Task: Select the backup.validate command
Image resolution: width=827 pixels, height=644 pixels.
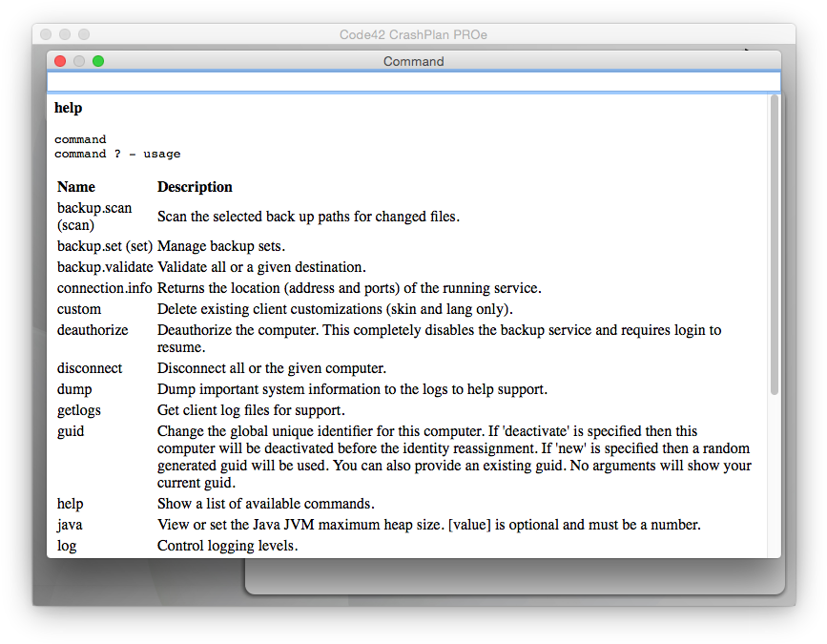Action: [x=105, y=266]
